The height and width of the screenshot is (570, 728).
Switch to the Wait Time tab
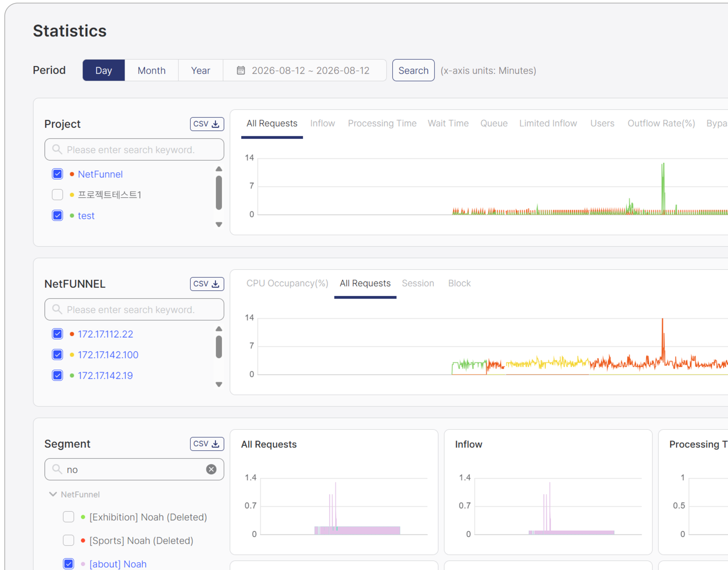point(448,124)
